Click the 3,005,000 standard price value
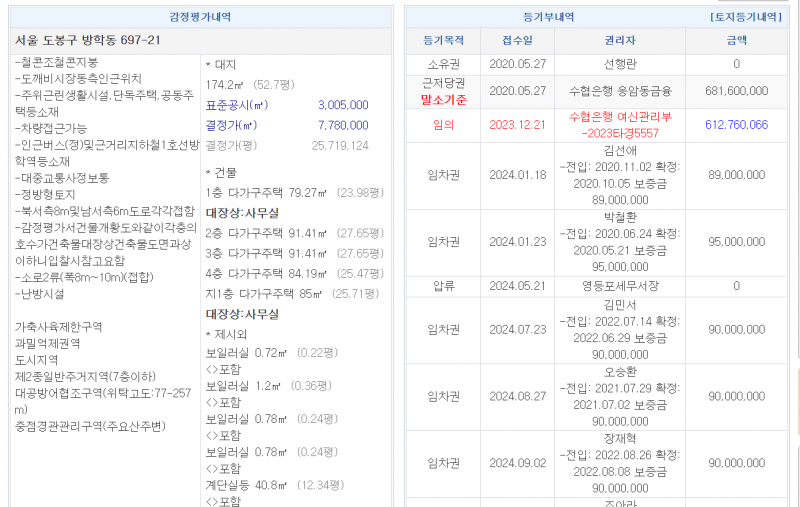800x507 pixels. pyautogui.click(x=342, y=105)
